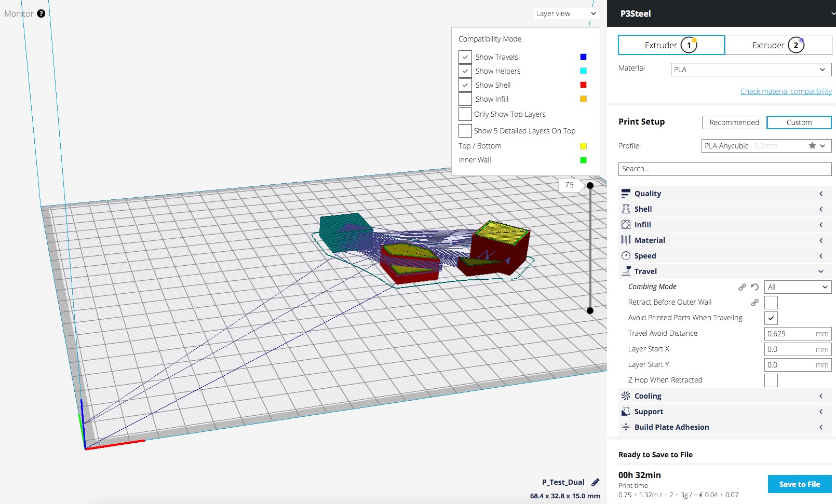The height and width of the screenshot is (504, 836).
Task: Click the Travel Avoid Distance field
Action: coord(798,334)
